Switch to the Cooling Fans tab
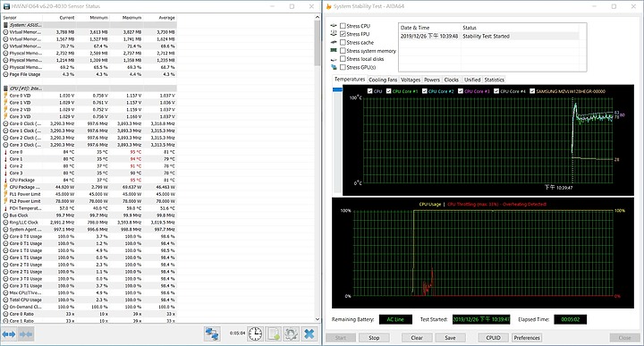Image resolution: width=644 pixels, height=346 pixels. (x=383, y=80)
